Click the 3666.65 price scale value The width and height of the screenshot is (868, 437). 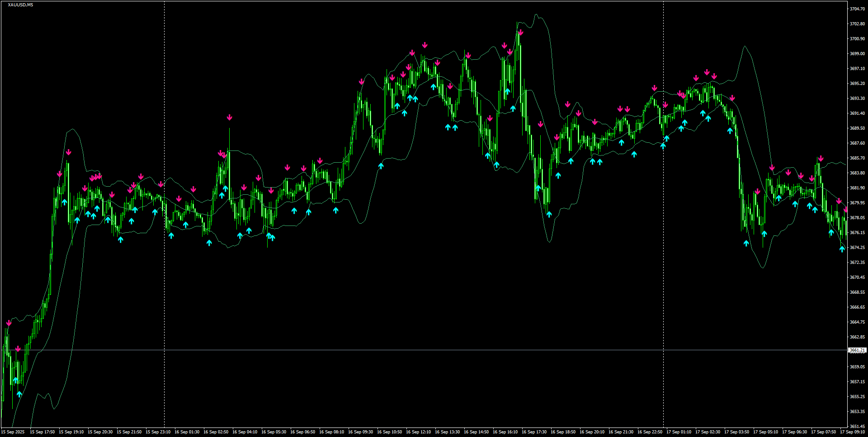(x=857, y=307)
